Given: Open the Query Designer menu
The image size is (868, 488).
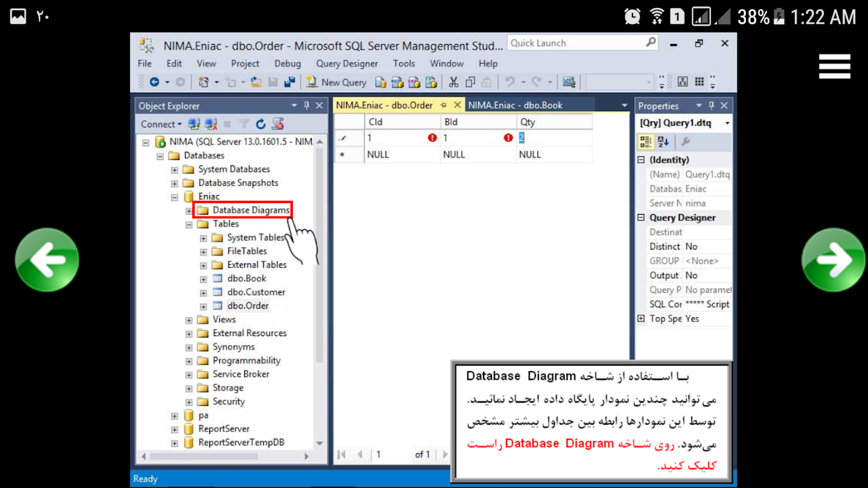Looking at the screenshot, I should pos(347,63).
